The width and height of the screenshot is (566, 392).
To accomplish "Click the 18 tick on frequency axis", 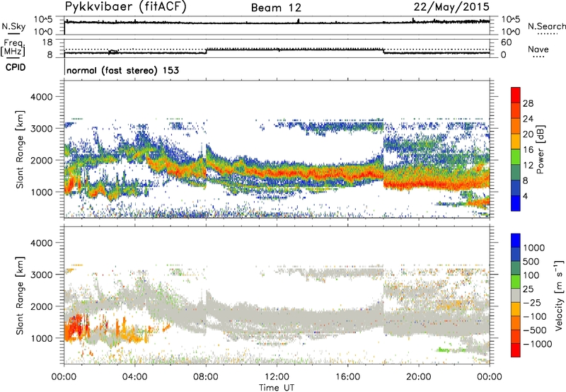I will (47, 42).
